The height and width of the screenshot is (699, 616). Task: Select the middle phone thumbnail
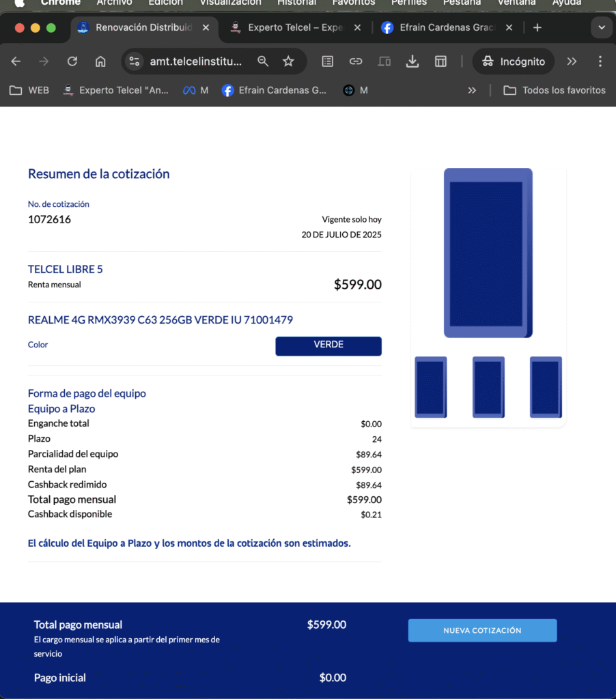pos(488,387)
